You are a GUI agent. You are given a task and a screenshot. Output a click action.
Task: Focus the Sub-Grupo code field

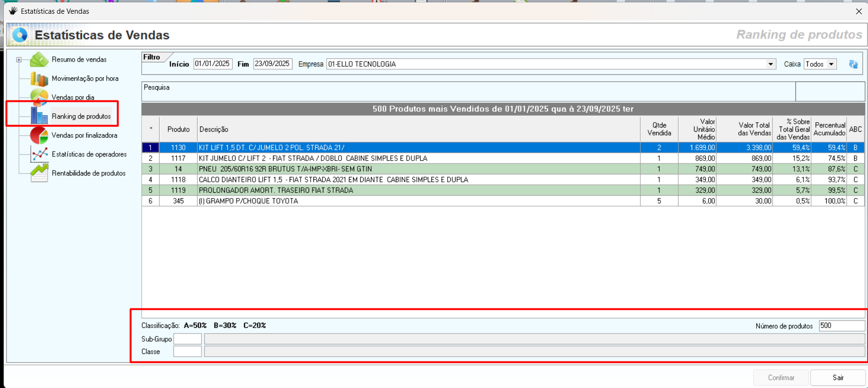[x=187, y=339]
